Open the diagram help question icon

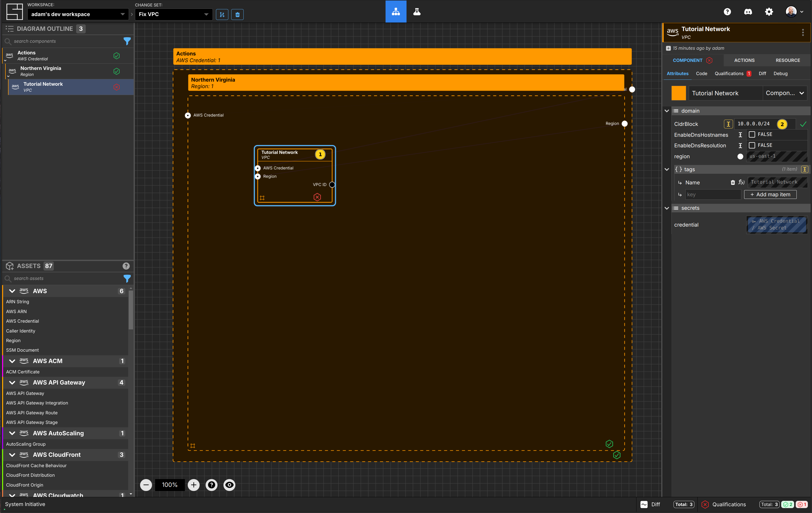tap(212, 485)
